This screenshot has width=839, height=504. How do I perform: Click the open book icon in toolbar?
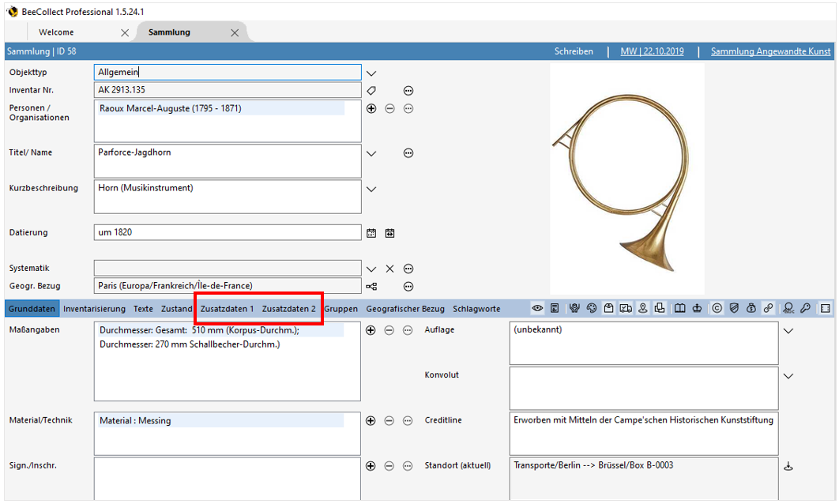[x=679, y=309]
